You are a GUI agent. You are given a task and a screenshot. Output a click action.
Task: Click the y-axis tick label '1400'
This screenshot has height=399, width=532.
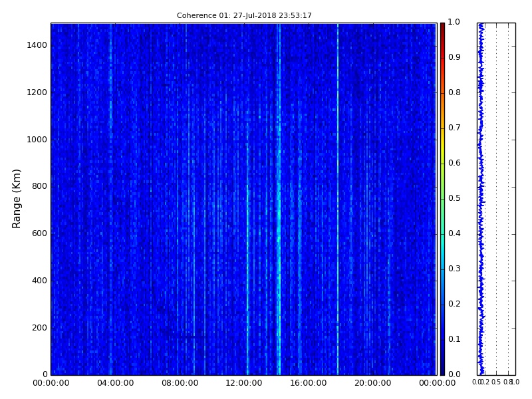tap(37, 45)
